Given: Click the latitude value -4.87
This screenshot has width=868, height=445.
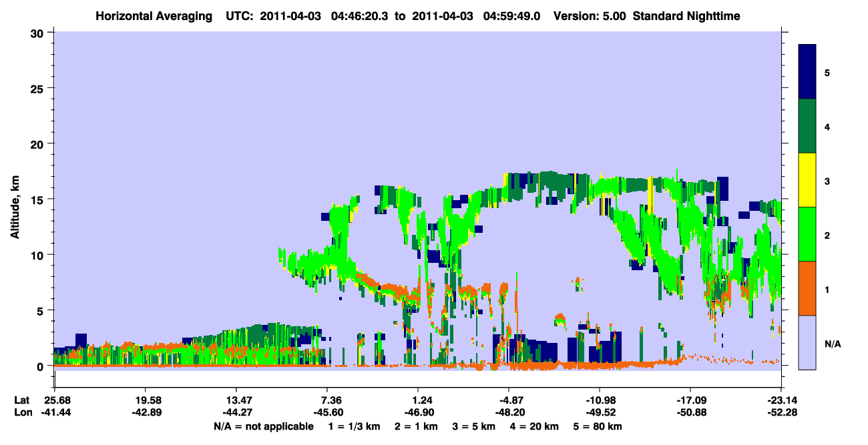Looking at the screenshot, I should [509, 400].
